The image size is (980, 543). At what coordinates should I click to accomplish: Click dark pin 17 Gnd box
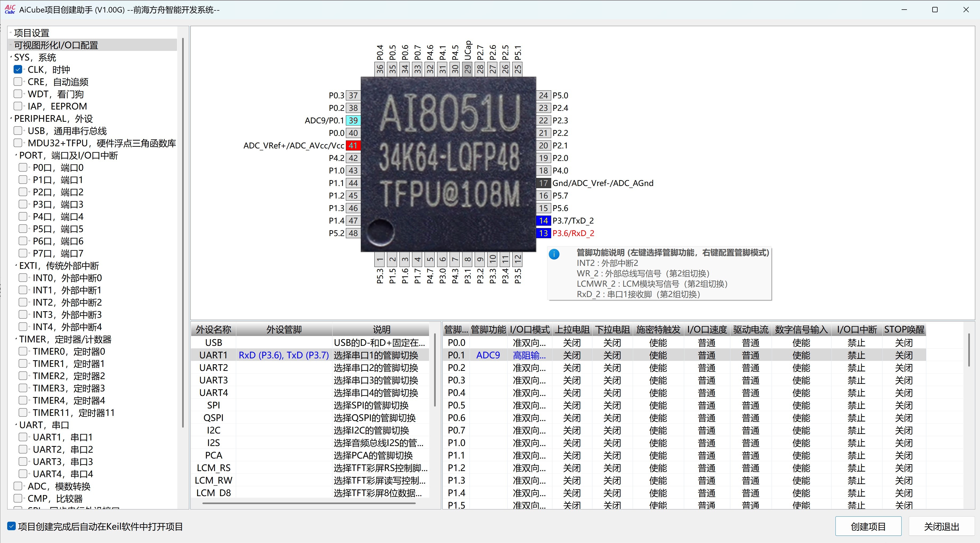[x=543, y=183]
